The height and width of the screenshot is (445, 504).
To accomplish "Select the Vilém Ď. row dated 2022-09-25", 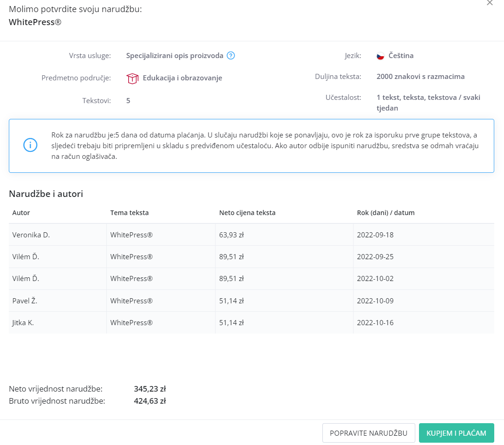I will pos(251,256).
